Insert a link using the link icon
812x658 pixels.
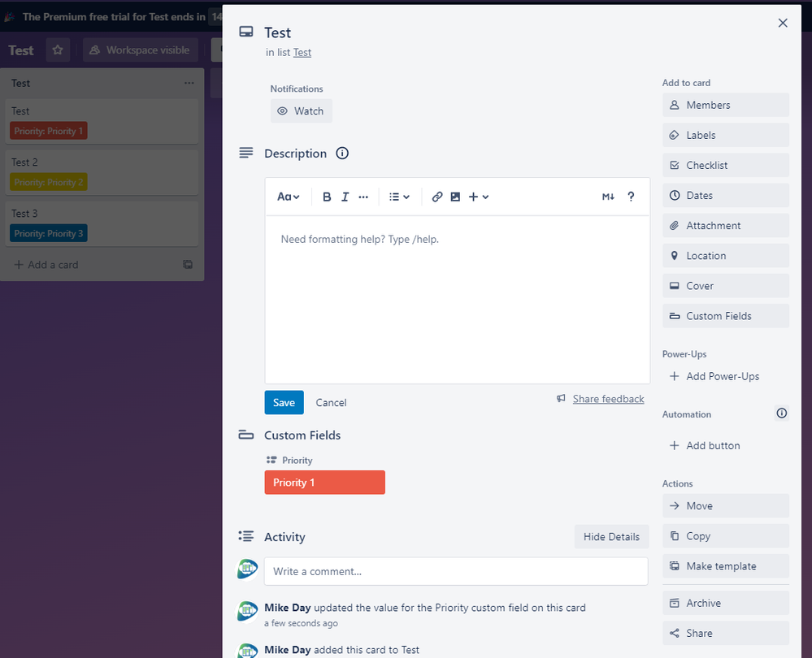(x=437, y=197)
